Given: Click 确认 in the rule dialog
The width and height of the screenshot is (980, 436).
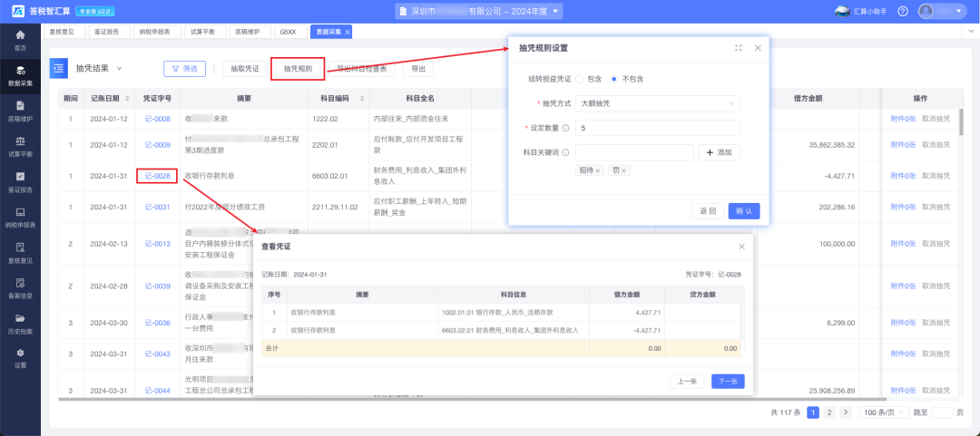Looking at the screenshot, I should coord(744,211).
